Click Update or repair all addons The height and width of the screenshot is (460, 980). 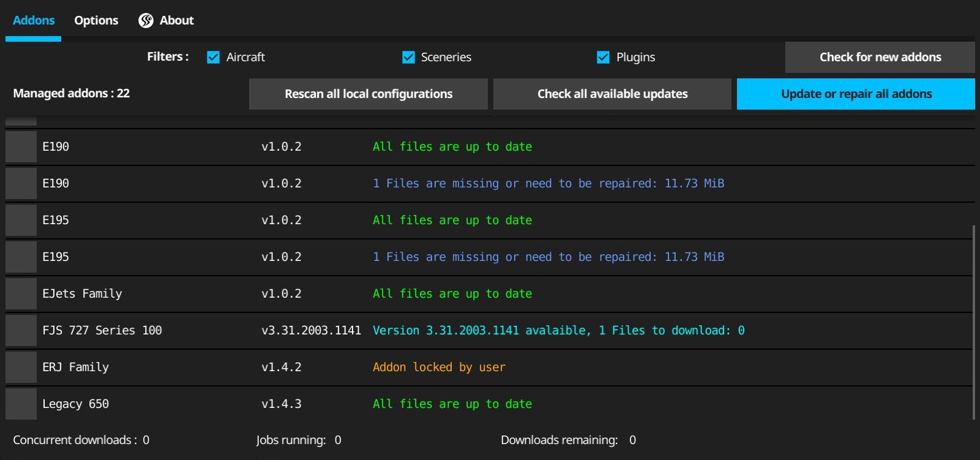pos(856,94)
